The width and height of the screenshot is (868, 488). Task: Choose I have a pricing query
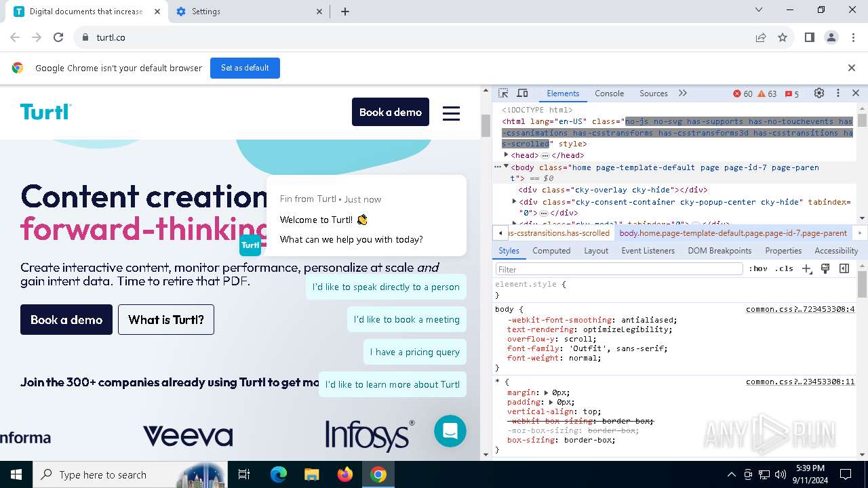click(415, 352)
